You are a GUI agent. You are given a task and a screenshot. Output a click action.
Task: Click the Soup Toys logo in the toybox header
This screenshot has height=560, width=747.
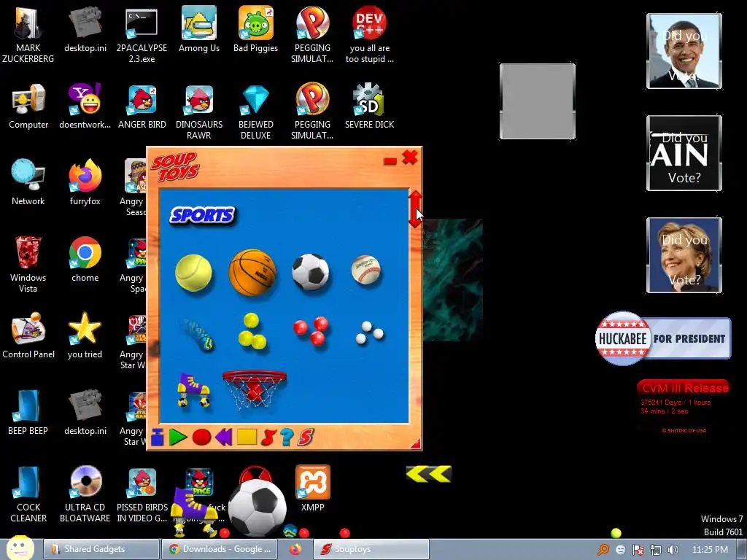click(175, 167)
